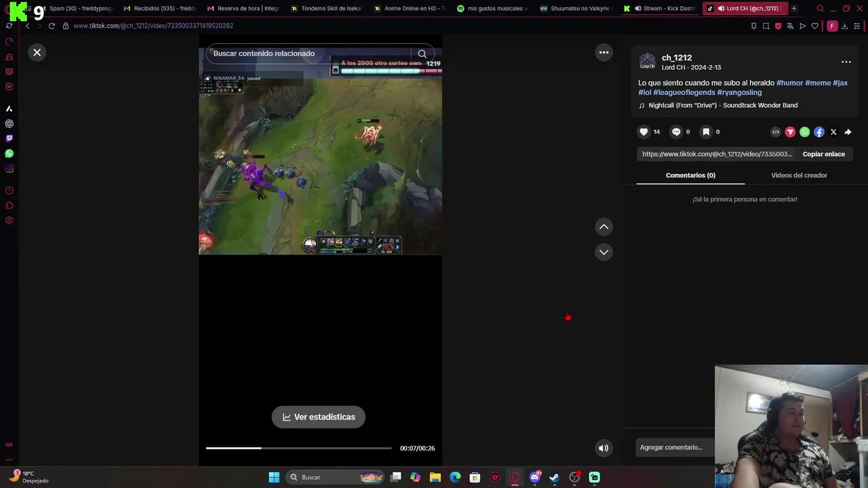Click the pink F profile icon in the toolbar

pos(832,26)
